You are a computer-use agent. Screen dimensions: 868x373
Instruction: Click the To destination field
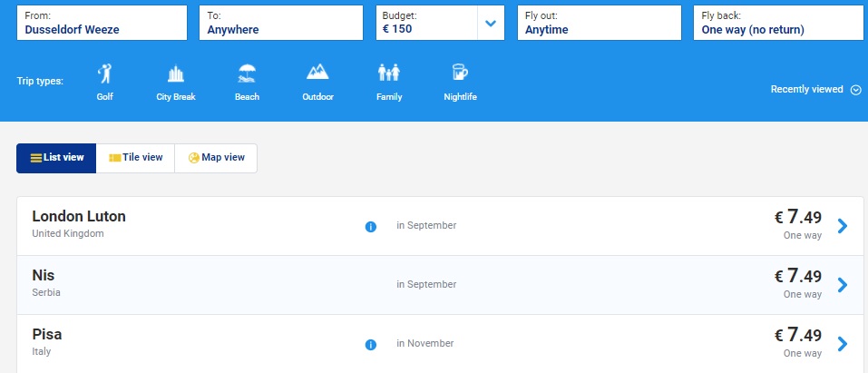click(281, 24)
